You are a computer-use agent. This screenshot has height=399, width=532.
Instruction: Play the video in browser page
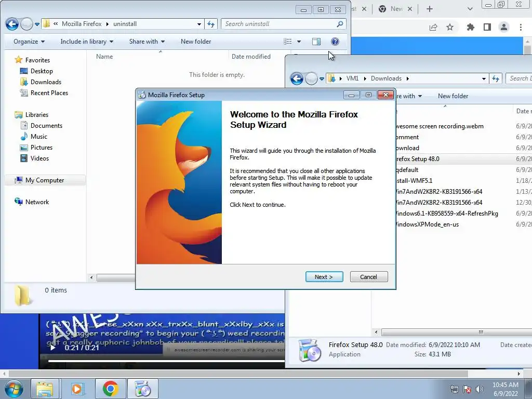52,348
